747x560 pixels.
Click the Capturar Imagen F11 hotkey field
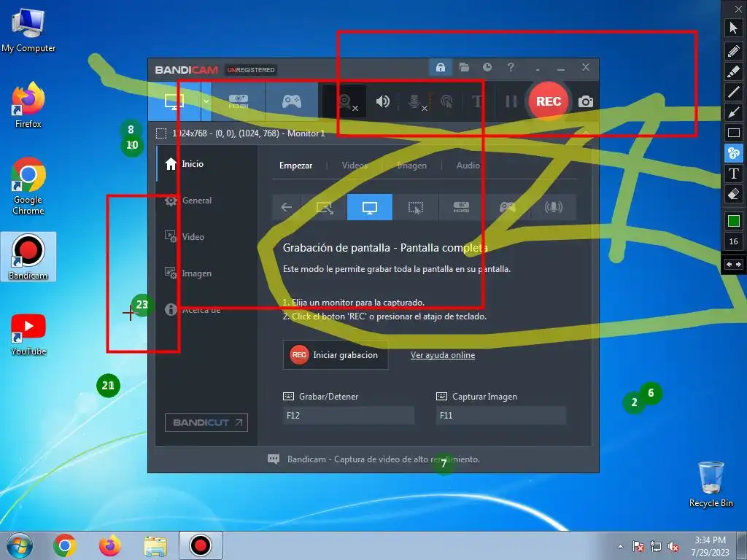coord(500,415)
